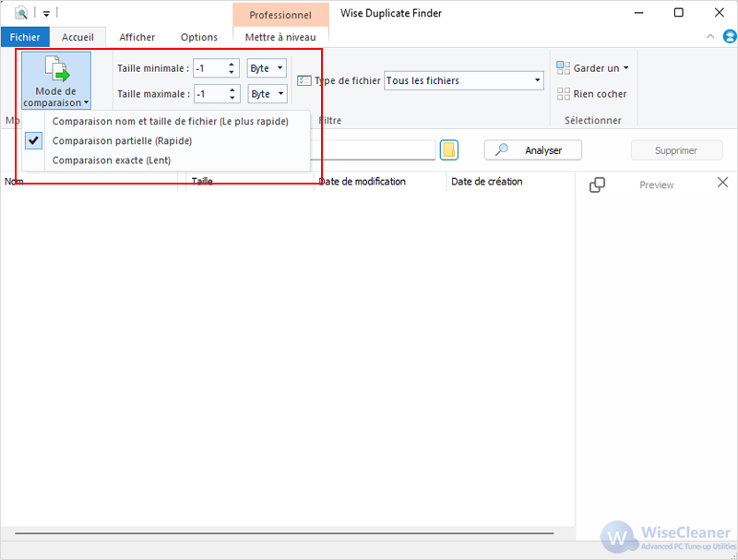Click the Taille maximale value field
This screenshot has width=738, height=560.
(210, 94)
